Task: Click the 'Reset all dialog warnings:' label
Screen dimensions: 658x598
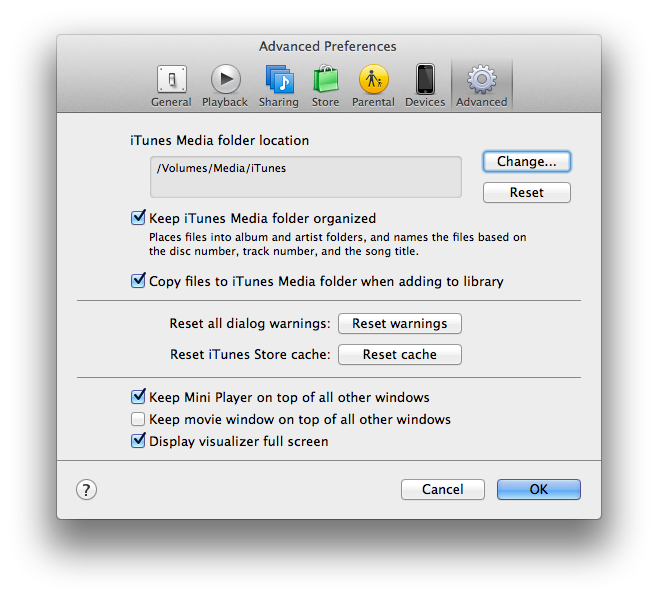Action: [250, 324]
